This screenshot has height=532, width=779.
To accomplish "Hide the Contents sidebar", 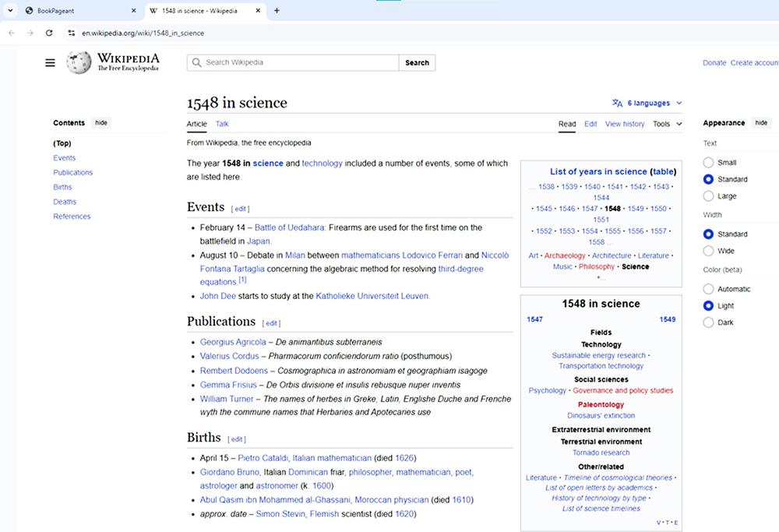I will point(101,123).
